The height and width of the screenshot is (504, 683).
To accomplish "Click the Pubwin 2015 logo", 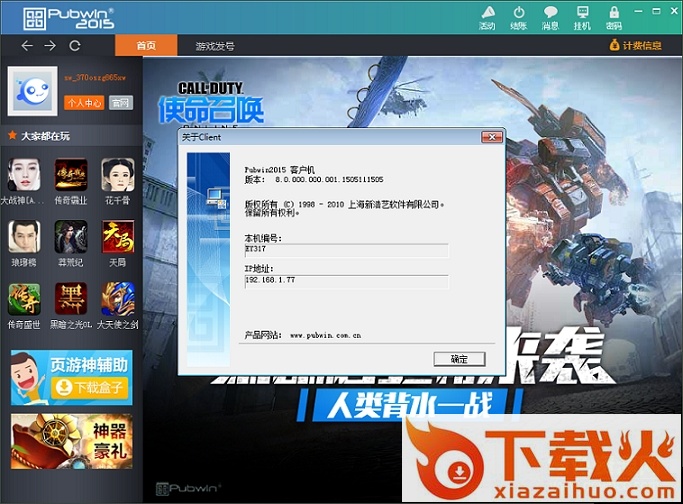I will pos(69,18).
